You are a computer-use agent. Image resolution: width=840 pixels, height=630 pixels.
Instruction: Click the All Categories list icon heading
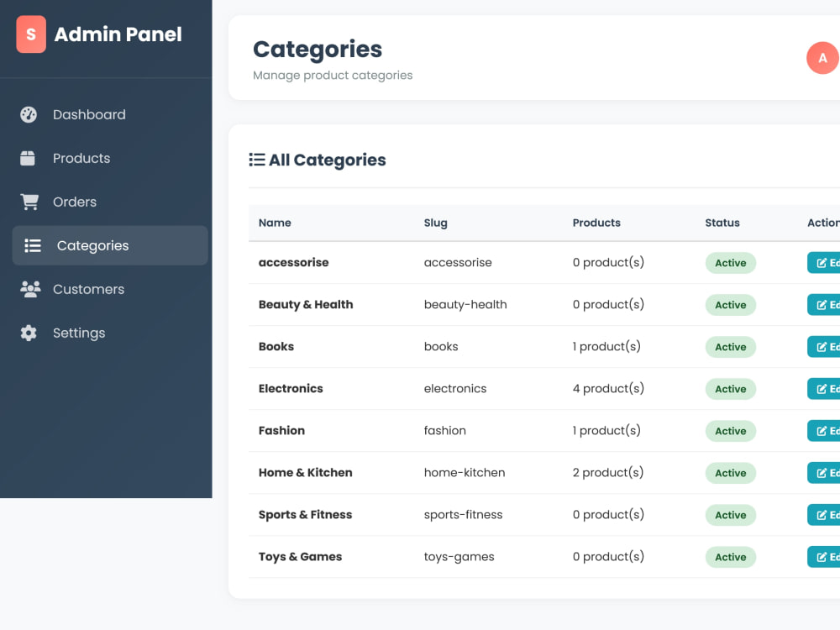click(256, 160)
